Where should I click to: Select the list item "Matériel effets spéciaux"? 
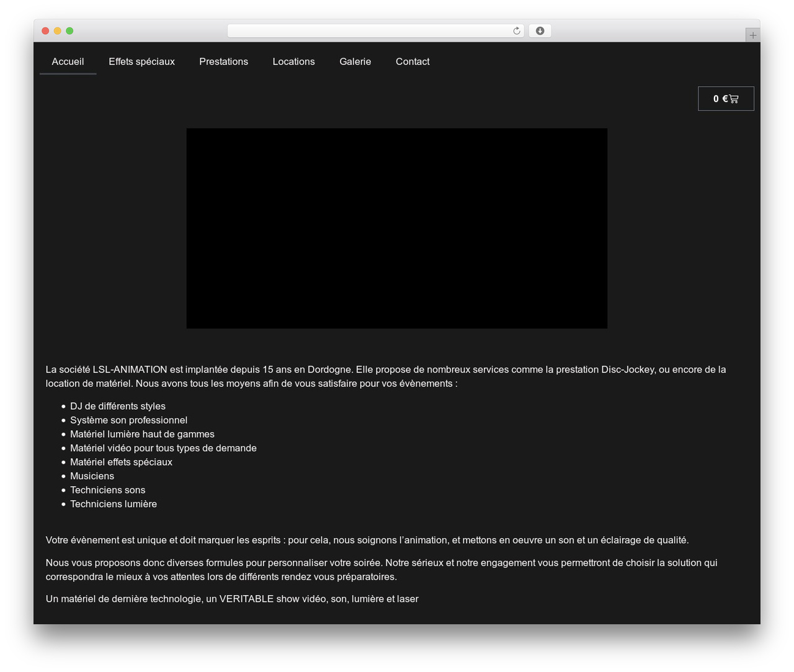pos(121,462)
